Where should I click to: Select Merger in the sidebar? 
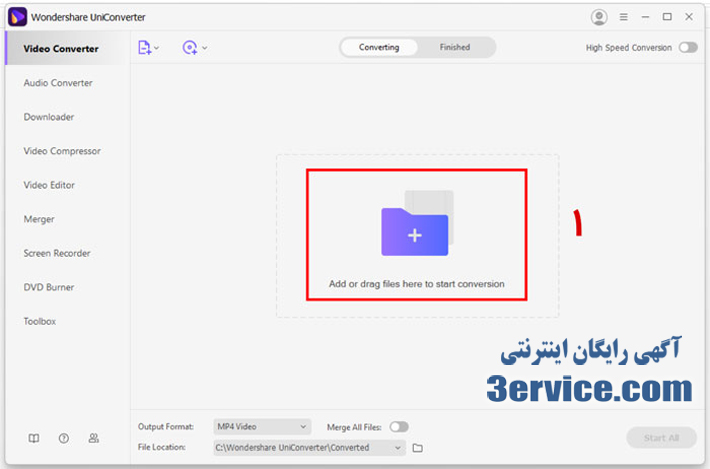(39, 219)
